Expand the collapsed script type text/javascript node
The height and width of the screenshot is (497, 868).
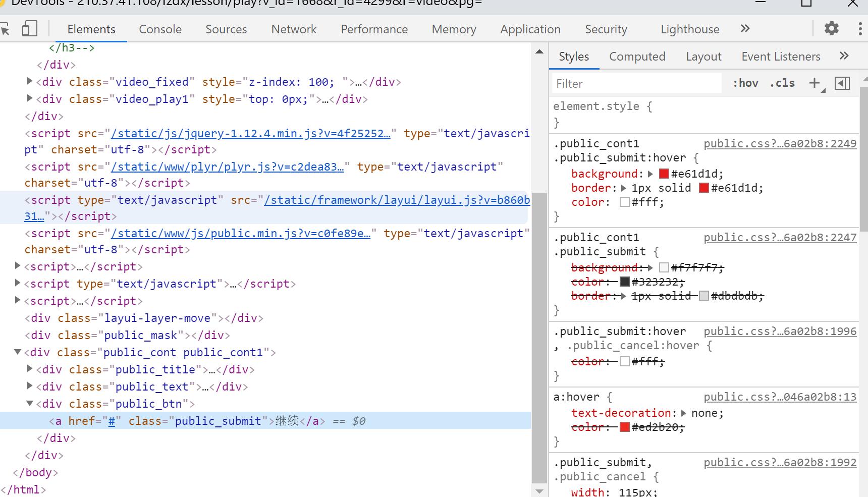tap(18, 283)
